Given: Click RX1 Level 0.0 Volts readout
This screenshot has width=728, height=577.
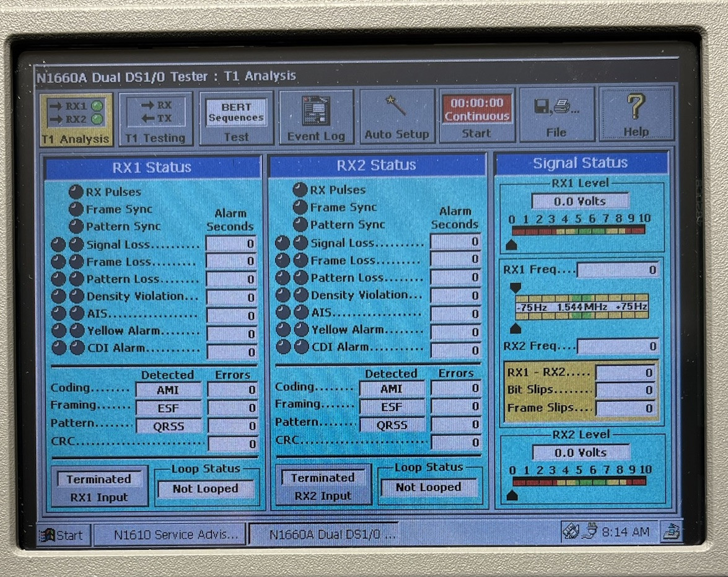Looking at the screenshot, I should tap(580, 201).
